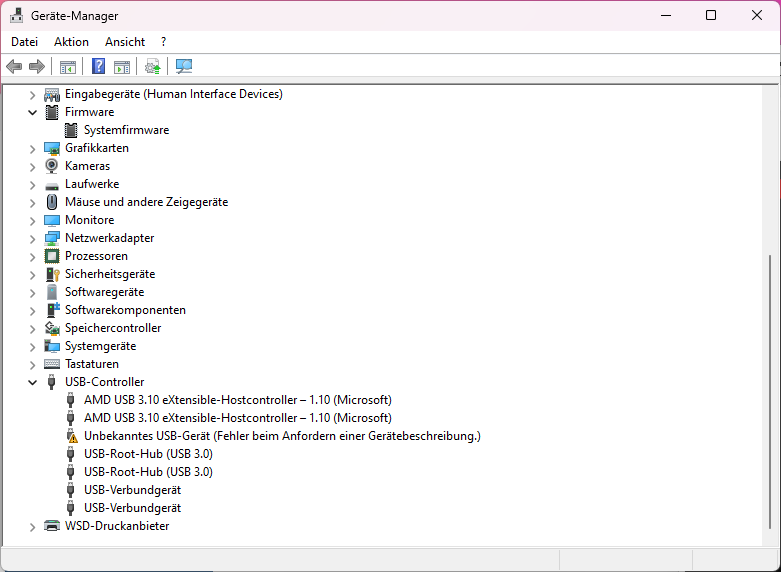Screen dimensions: 781x572
Task: Click the Netzwerkadapter network icon
Action: tap(52, 238)
